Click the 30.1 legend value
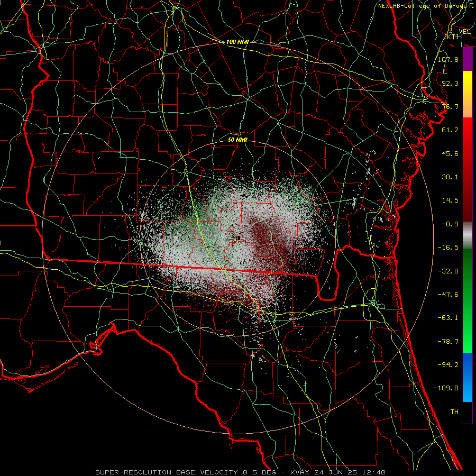476x476 pixels. 450,177
